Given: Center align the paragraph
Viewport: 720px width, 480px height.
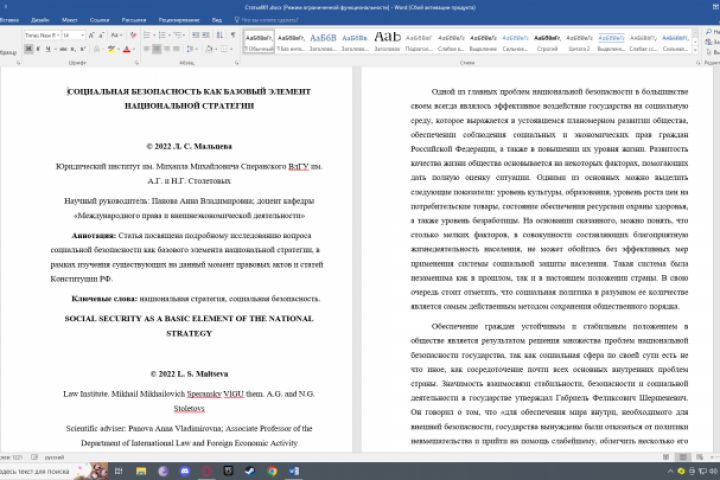Looking at the screenshot, I should click(x=157, y=49).
